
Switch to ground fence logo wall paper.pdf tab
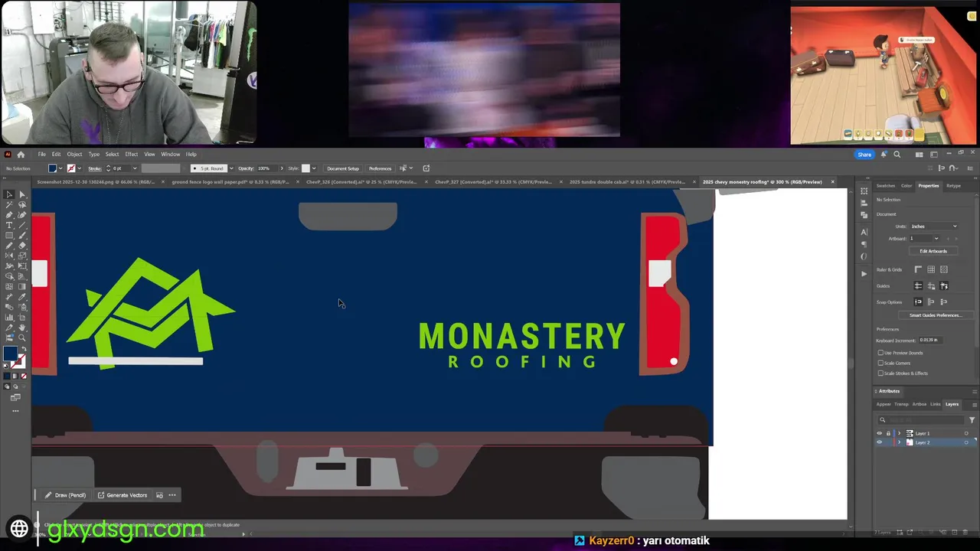point(230,182)
